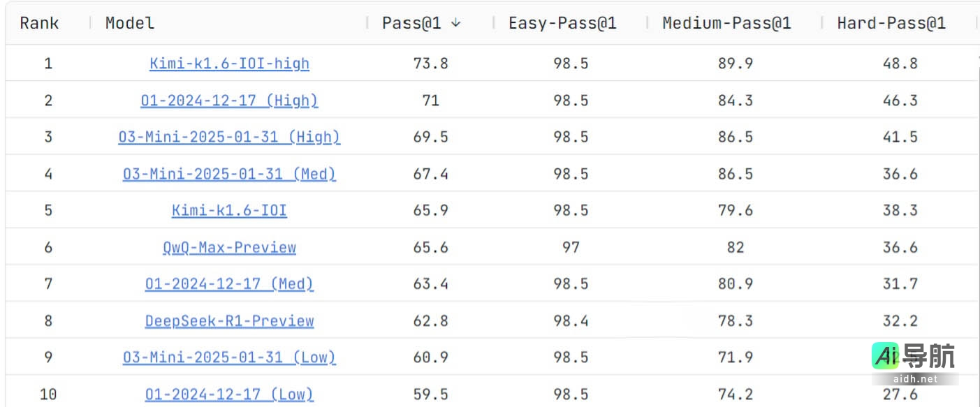The height and width of the screenshot is (407, 980).
Task: Sort by Medium-Pass@1 column header
Action: coord(726,23)
